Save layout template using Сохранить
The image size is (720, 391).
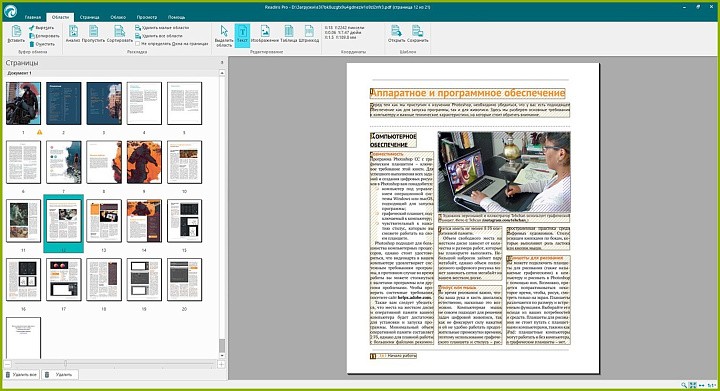[x=417, y=34]
